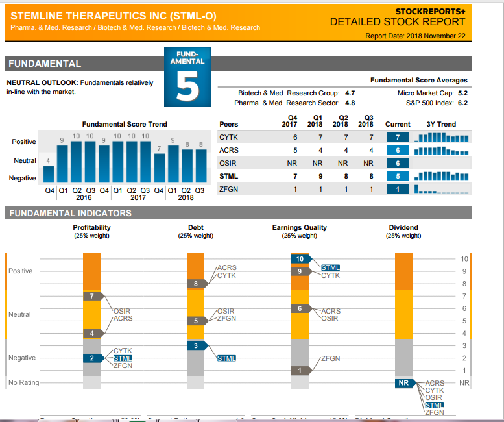Click the shortest trend bar labeled 4
The image size is (504, 422).
49,174
